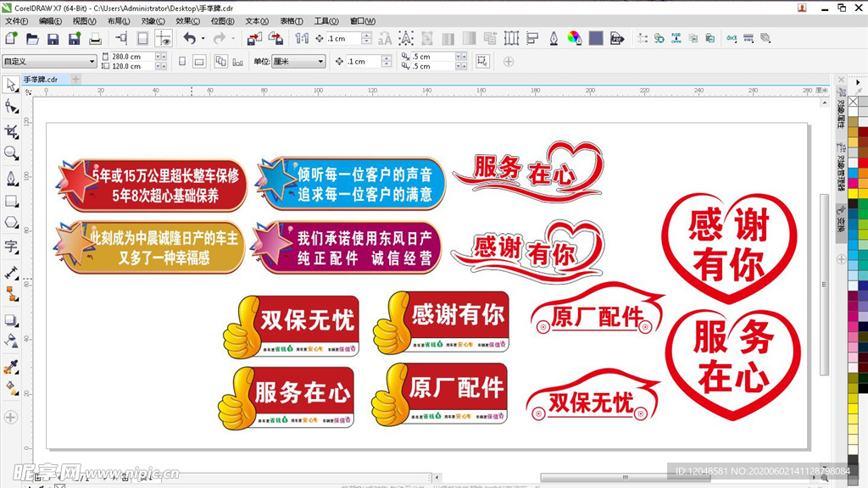This screenshot has height=488, width=868.
Task: Click the New document icon
Action: [11, 39]
